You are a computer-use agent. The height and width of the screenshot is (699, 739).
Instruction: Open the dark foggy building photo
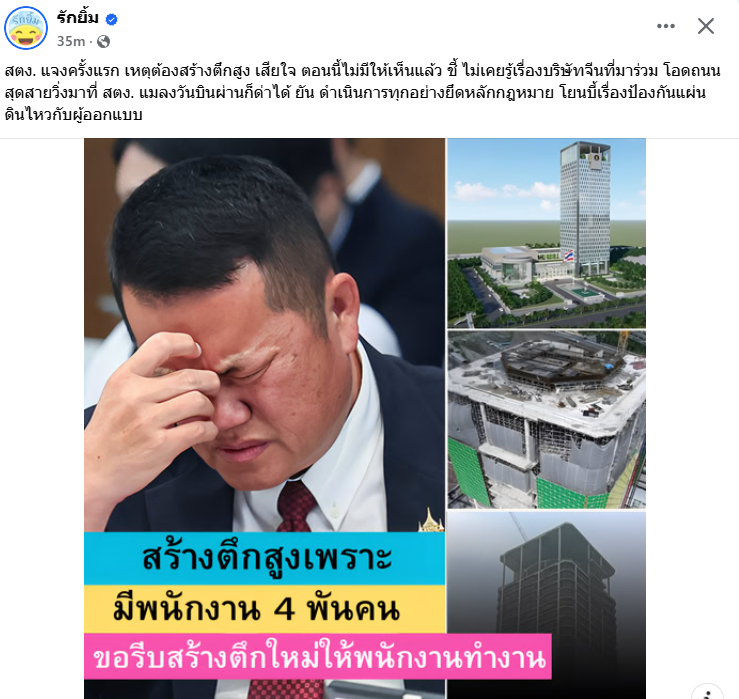[546, 605]
